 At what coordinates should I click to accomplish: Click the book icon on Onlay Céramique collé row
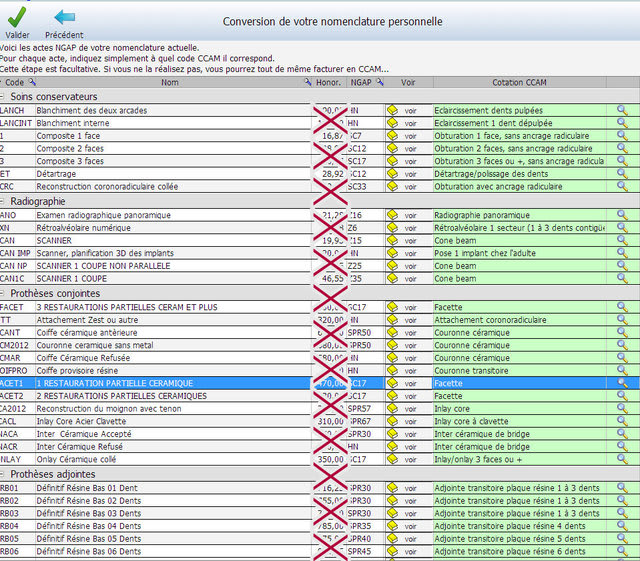coord(393,460)
